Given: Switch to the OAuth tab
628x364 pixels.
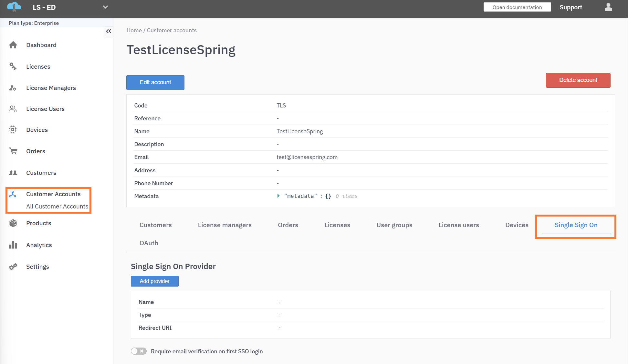Looking at the screenshot, I should point(149,243).
